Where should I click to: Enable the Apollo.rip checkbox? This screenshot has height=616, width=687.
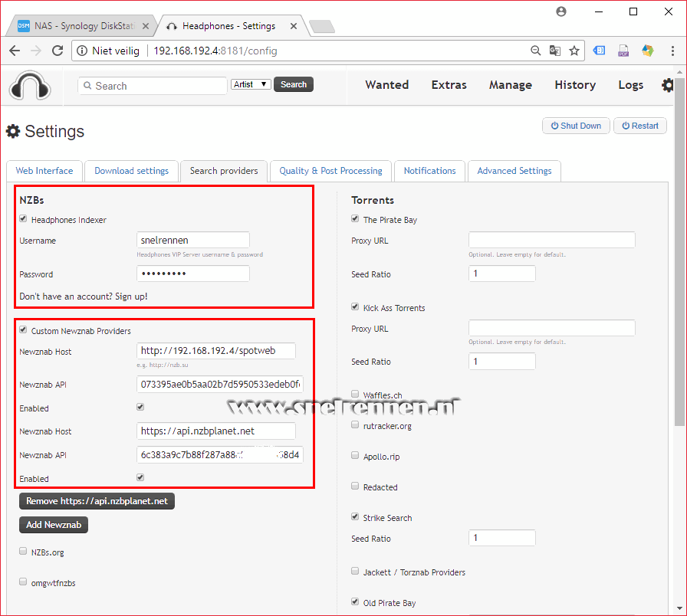[x=355, y=455]
